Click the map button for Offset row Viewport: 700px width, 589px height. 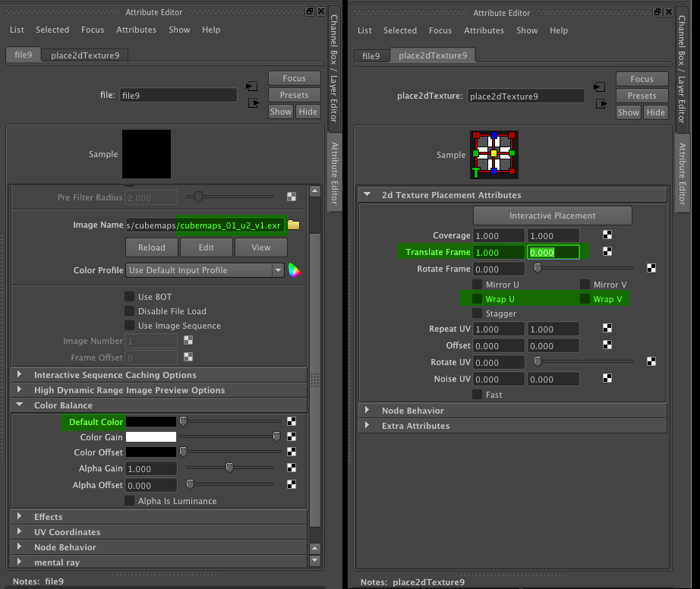[x=607, y=345]
